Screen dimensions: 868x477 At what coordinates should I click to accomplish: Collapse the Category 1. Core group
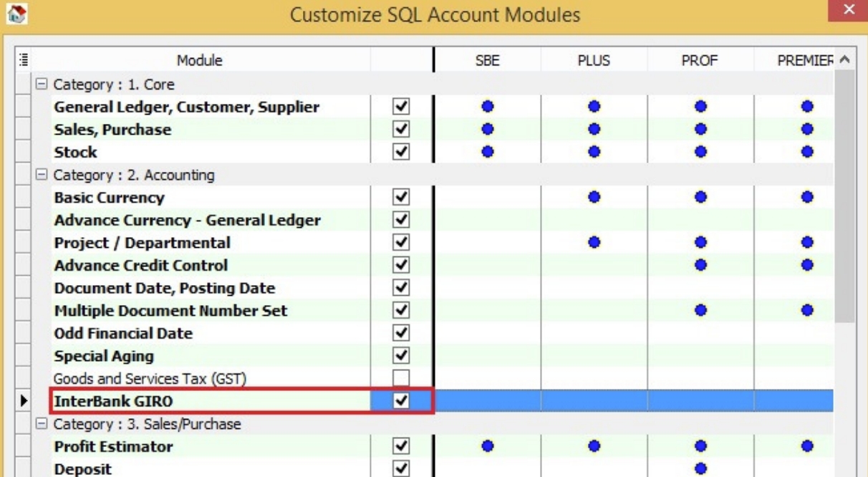[44, 85]
